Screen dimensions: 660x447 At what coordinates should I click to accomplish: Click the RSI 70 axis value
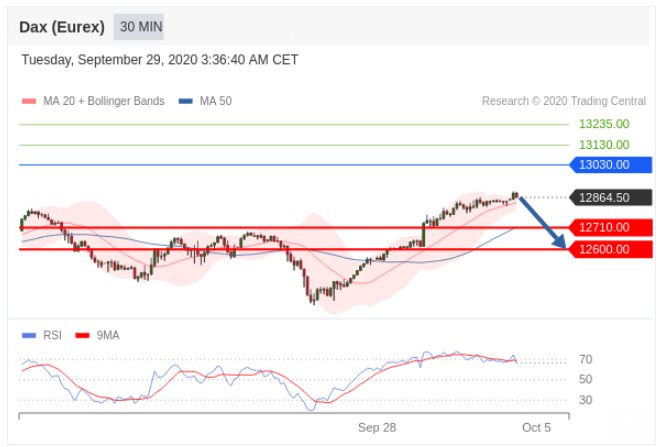coord(585,359)
